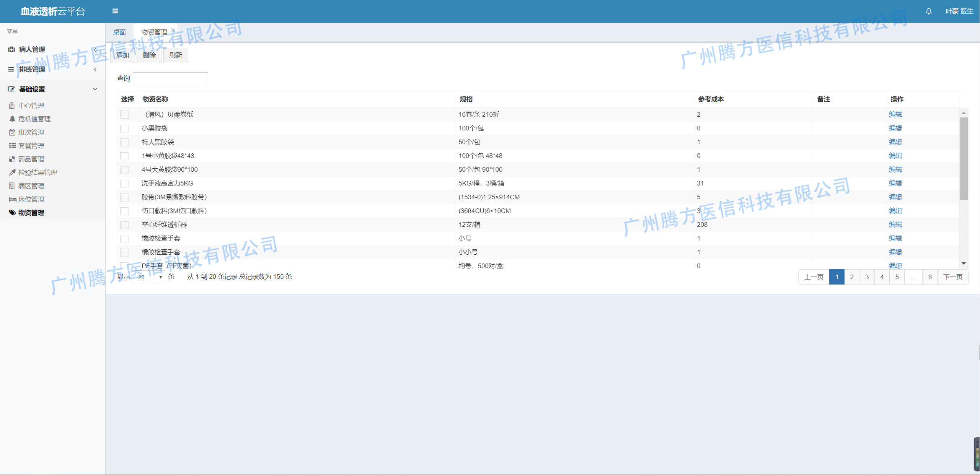Close the 物资管理 tab
Viewport: 980px width, 475px height.
coord(173,29)
